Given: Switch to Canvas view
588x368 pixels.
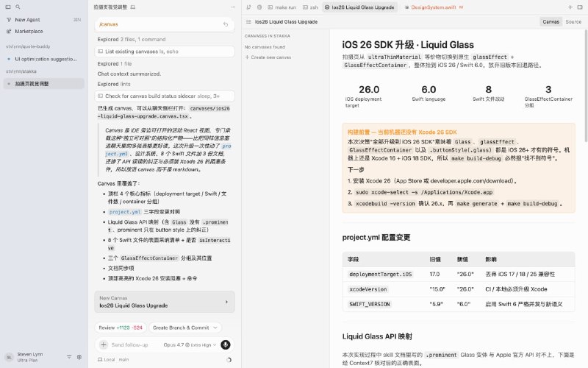Looking at the screenshot, I should click(x=551, y=22).
